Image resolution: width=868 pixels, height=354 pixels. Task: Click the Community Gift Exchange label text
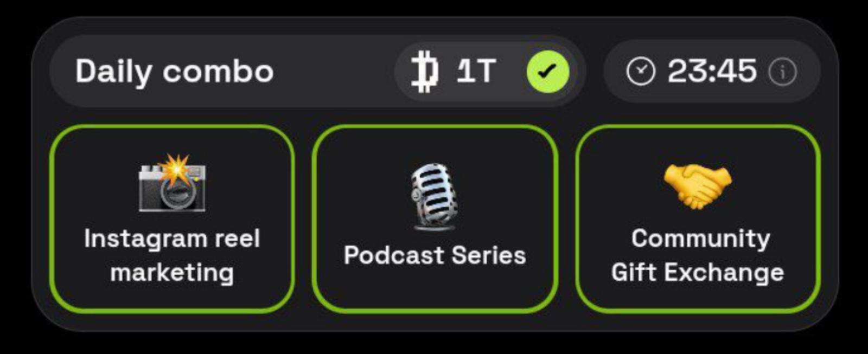click(698, 255)
